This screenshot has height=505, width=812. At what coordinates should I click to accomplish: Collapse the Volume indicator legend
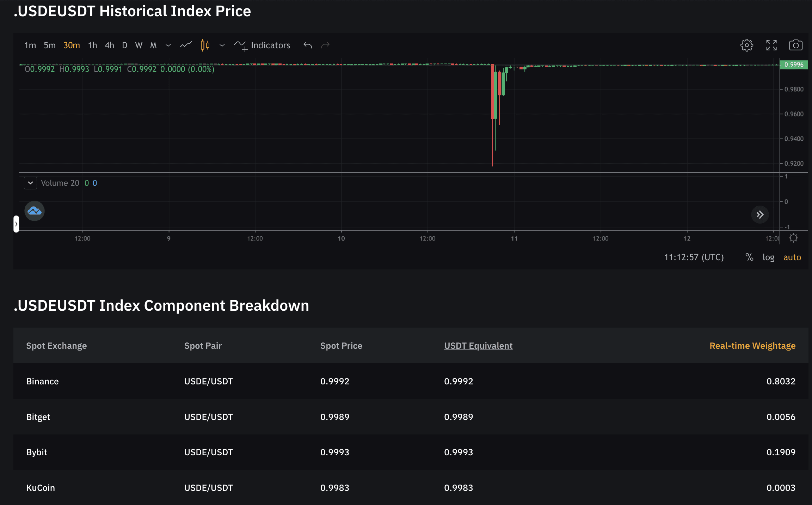(x=30, y=183)
